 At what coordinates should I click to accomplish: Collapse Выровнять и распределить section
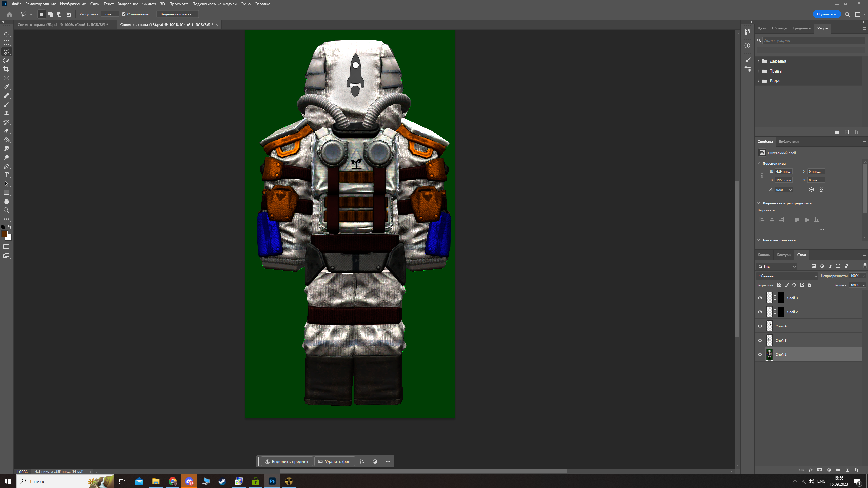[x=759, y=203]
